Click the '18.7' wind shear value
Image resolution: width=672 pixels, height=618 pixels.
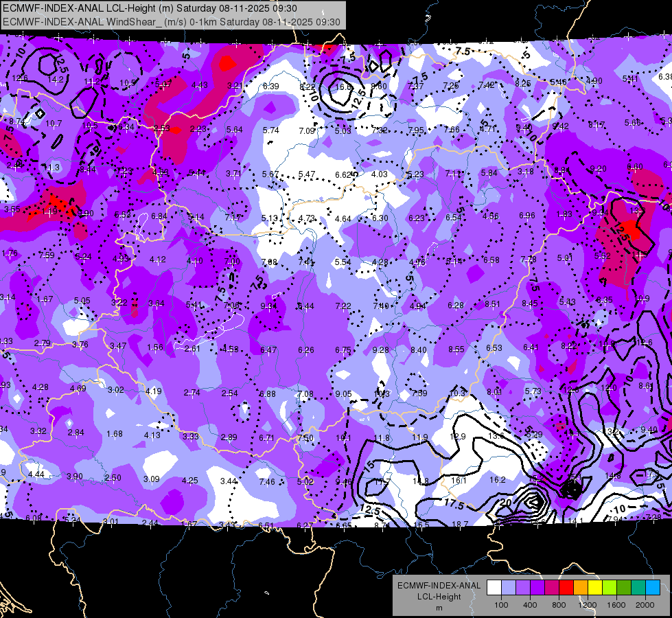[461, 524]
